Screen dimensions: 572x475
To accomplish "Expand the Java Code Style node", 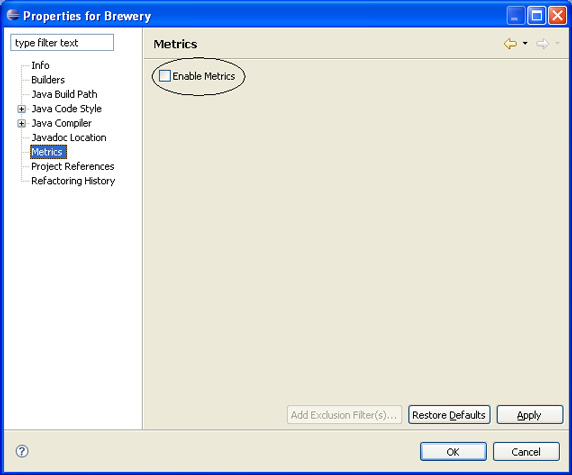I will (22, 109).
